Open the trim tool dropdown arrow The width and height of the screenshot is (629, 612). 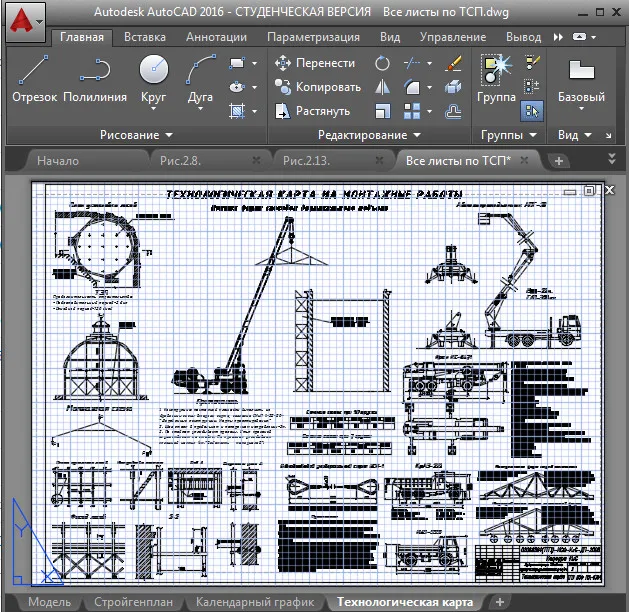[429, 63]
